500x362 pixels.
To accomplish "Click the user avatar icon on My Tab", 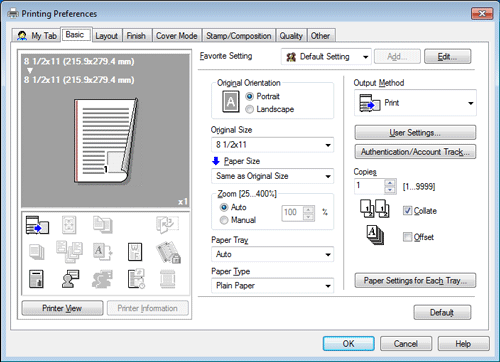I will (22, 36).
